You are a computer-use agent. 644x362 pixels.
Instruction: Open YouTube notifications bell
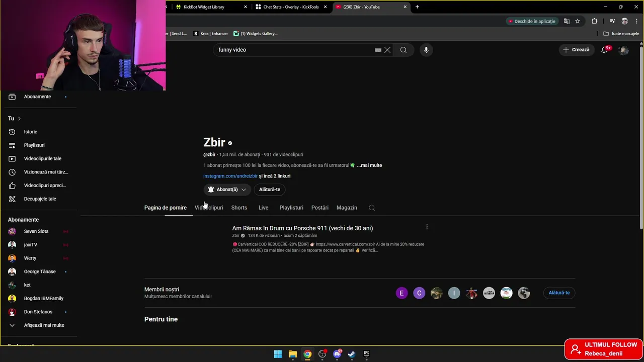tap(605, 50)
